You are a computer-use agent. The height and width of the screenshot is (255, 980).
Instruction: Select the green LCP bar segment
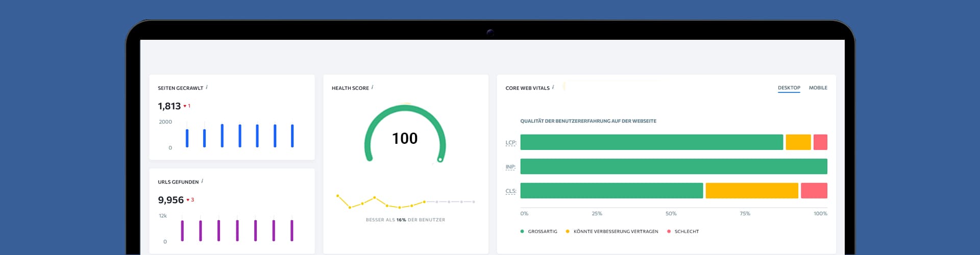(652, 142)
